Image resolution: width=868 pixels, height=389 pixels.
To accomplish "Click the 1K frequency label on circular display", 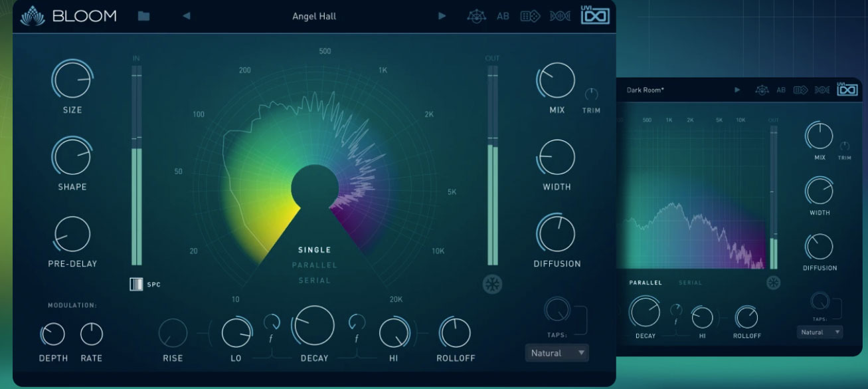I will coord(383,70).
